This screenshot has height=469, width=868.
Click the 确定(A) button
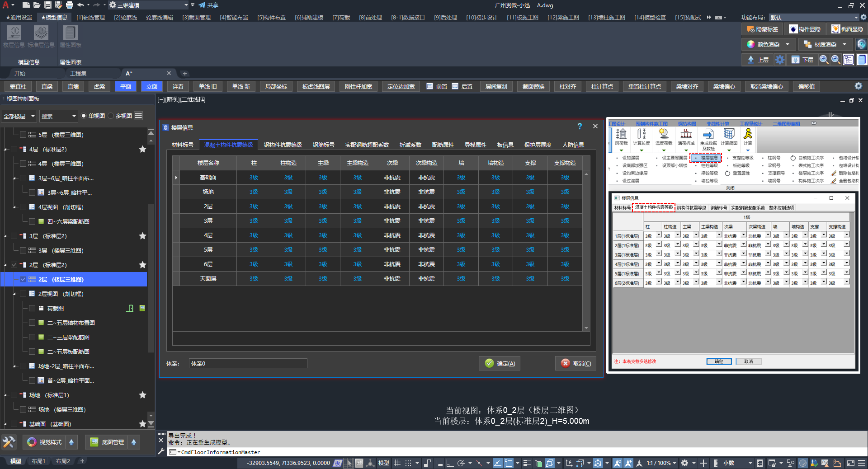click(x=500, y=363)
